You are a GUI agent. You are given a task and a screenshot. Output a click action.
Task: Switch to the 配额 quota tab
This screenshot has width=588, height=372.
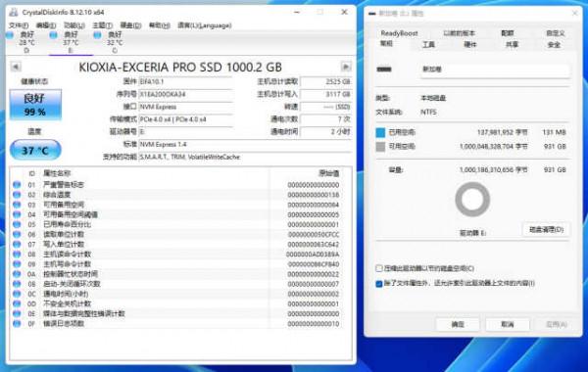coord(507,33)
